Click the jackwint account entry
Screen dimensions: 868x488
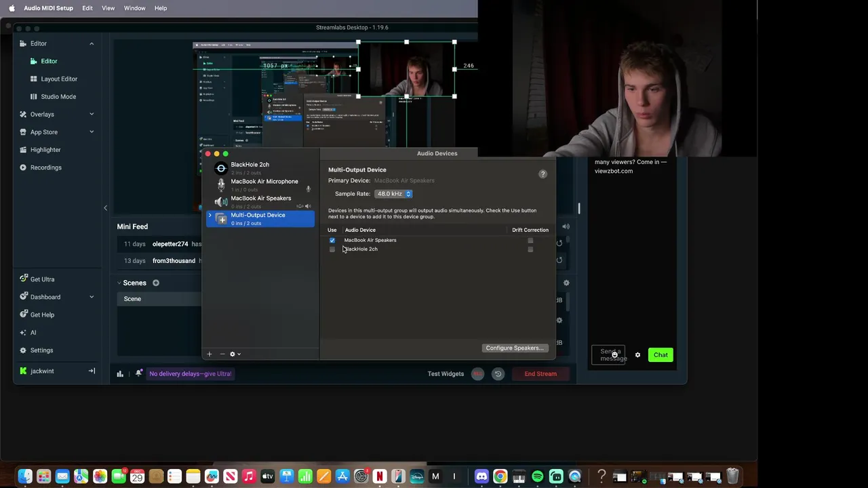pyautogui.click(x=42, y=371)
